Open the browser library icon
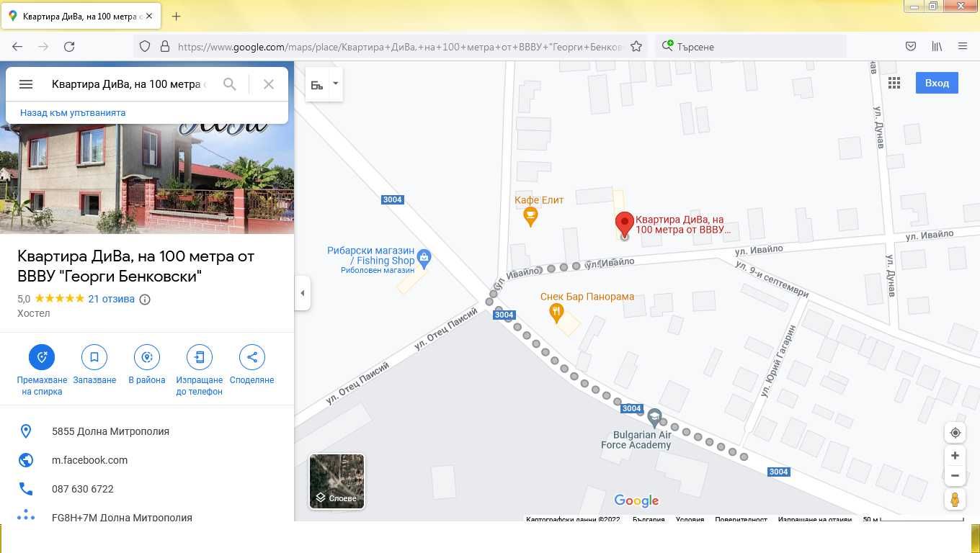This screenshot has width=980, height=553. (937, 46)
